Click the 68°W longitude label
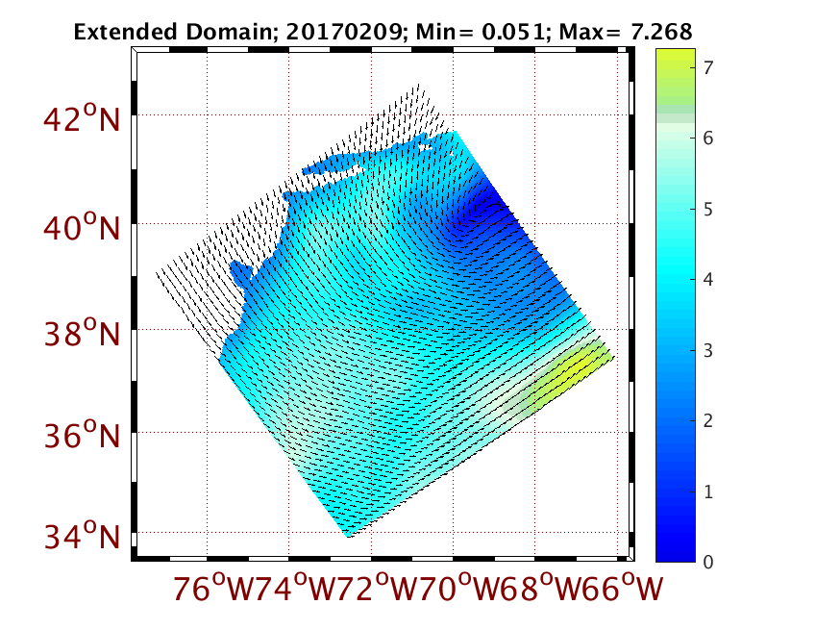The width and height of the screenshot is (840, 630). [x=543, y=588]
